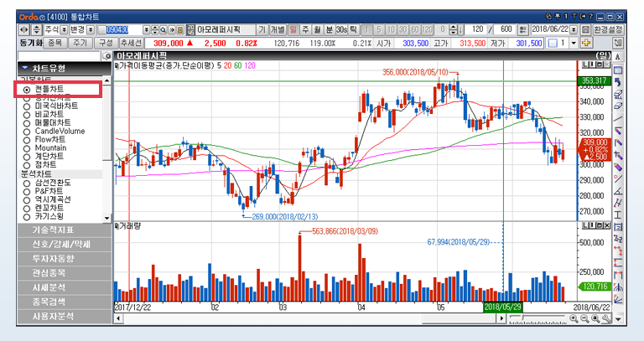644x341 pixels.
Task: Click the 2018/05/29 date marker on axis
Action: click(x=503, y=307)
